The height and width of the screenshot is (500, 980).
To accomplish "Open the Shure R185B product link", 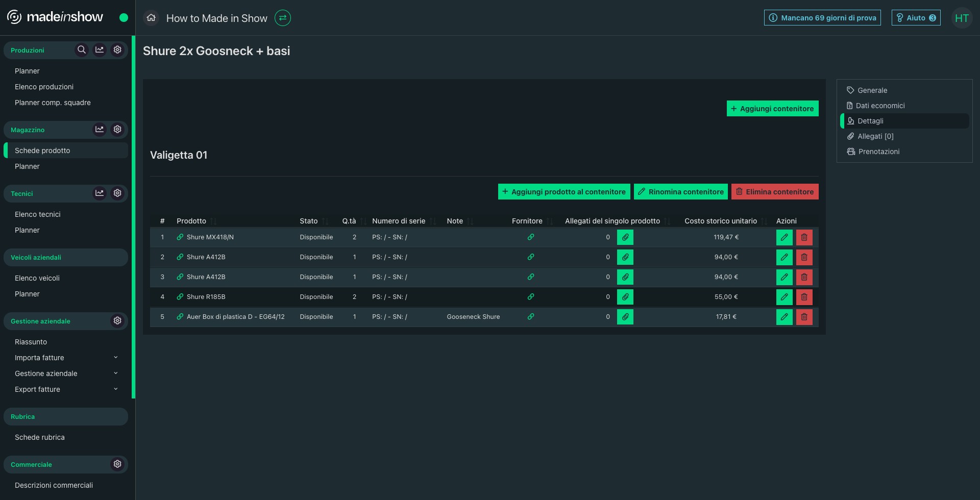I will (x=201, y=296).
